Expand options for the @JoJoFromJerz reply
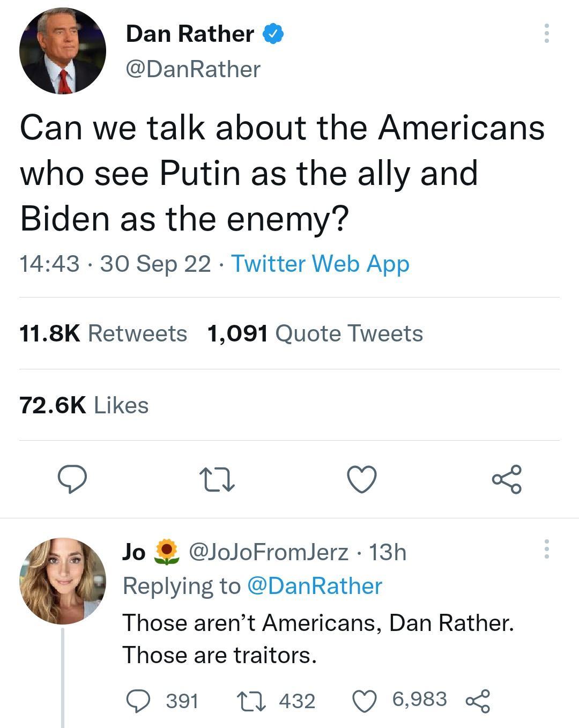579x728 pixels. click(x=546, y=549)
